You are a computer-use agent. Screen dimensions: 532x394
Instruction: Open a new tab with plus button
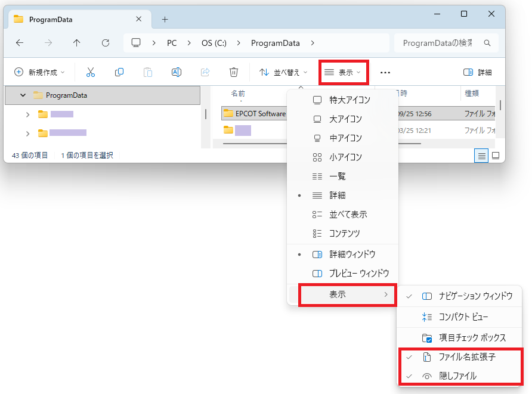tap(165, 19)
